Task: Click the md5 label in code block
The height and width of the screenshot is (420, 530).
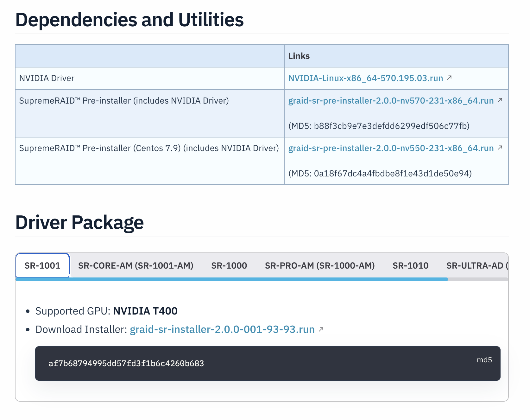Action: tap(484, 360)
